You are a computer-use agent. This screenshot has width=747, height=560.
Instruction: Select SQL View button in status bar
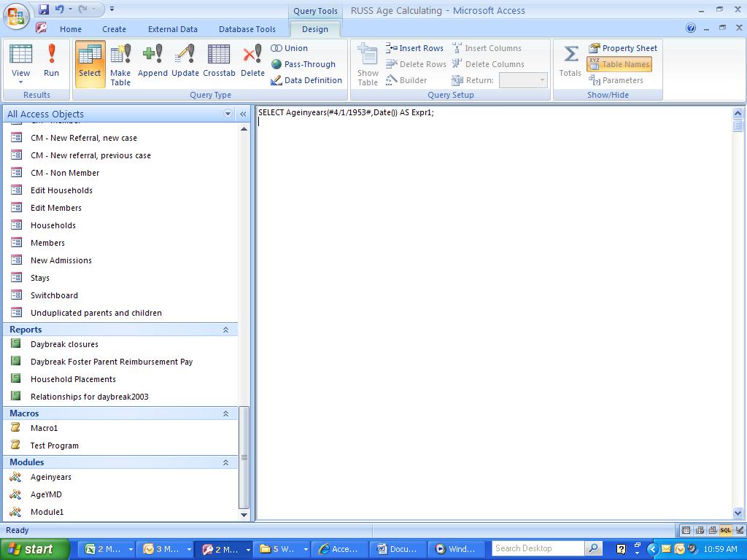pos(726,530)
